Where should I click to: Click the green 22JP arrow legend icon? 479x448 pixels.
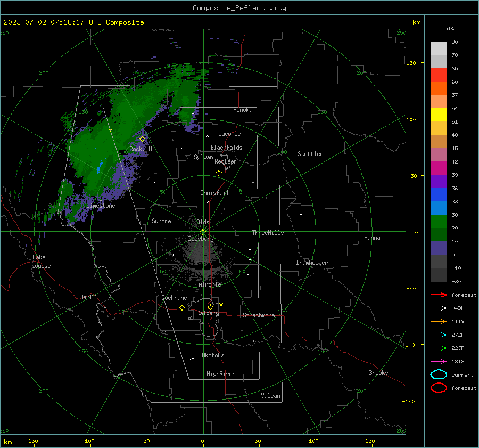(x=439, y=348)
